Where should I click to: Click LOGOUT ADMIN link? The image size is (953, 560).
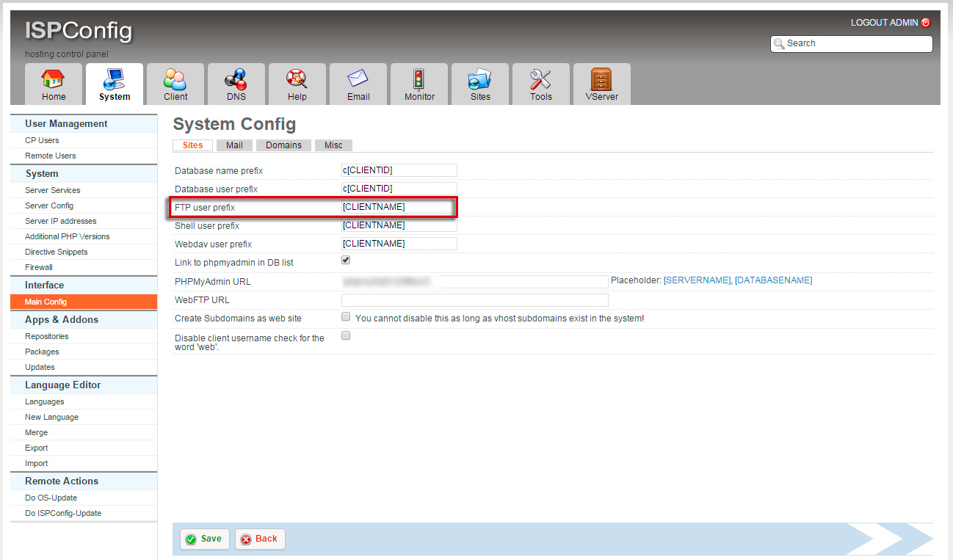coord(884,23)
